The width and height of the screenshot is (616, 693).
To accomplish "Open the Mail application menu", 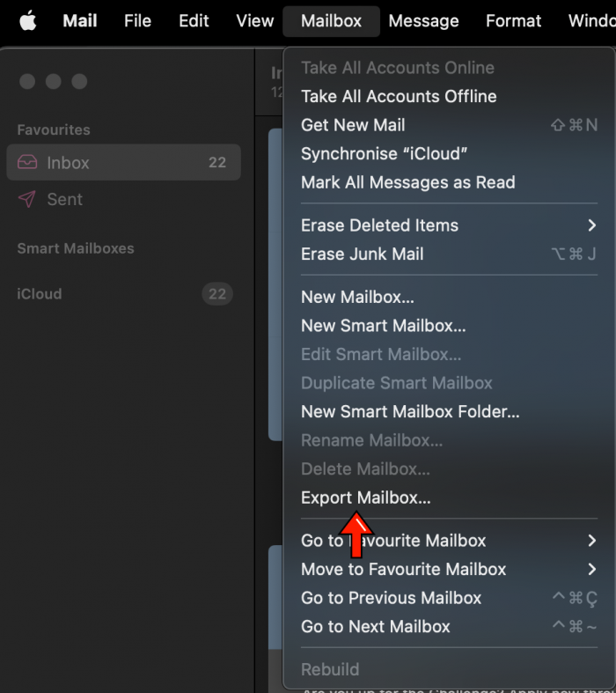I will [x=80, y=21].
